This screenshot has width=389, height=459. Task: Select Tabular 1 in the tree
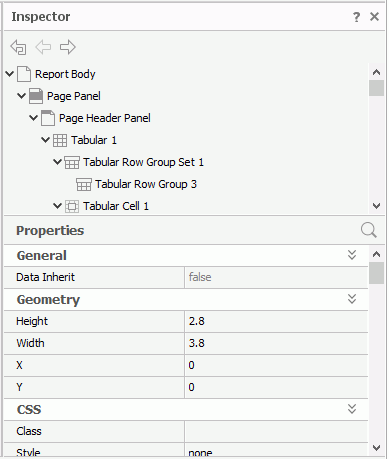click(94, 140)
